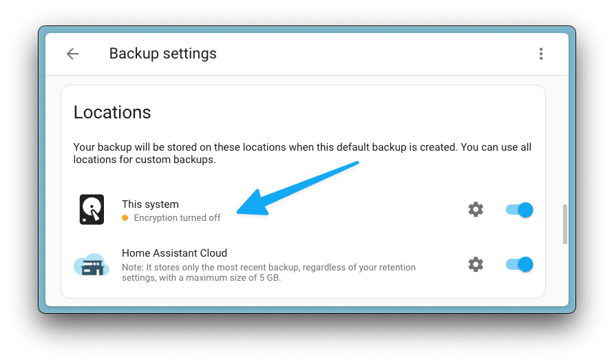The image size is (614, 364).
Task: Open the three-dot overflow menu
Action: tap(541, 54)
